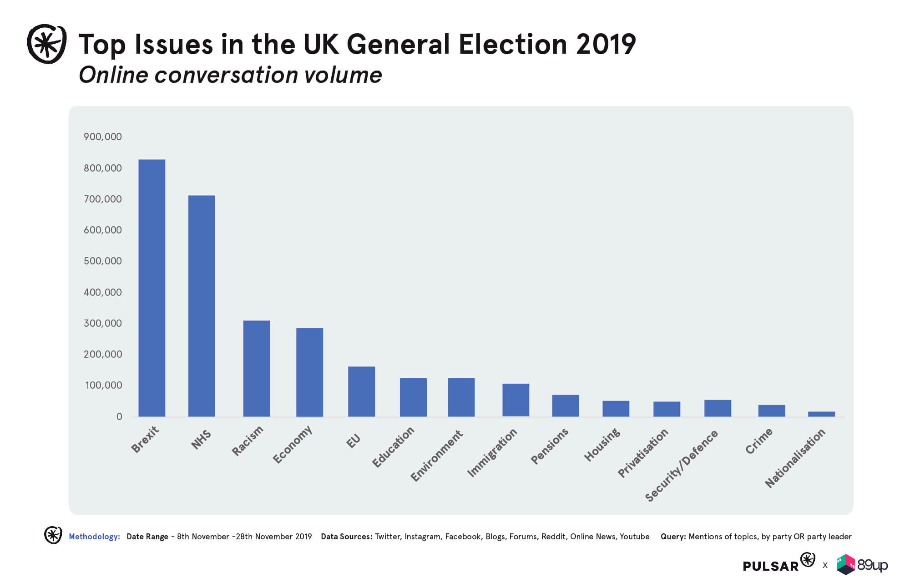
Task: Click the Methodology label in the footer
Action: coord(94,537)
